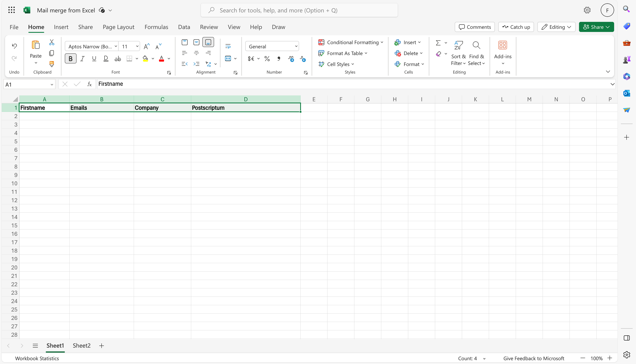Open the font name dropdown
This screenshot has width=636, height=364.
tap(116, 46)
